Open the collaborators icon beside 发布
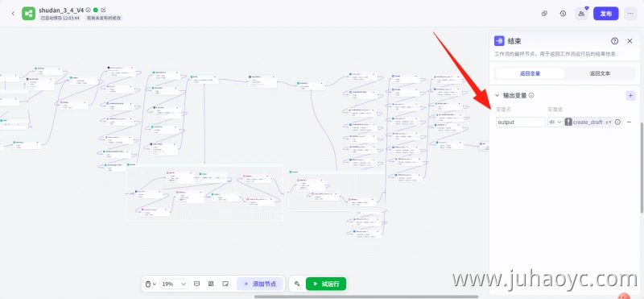644x299 pixels. pyautogui.click(x=581, y=14)
